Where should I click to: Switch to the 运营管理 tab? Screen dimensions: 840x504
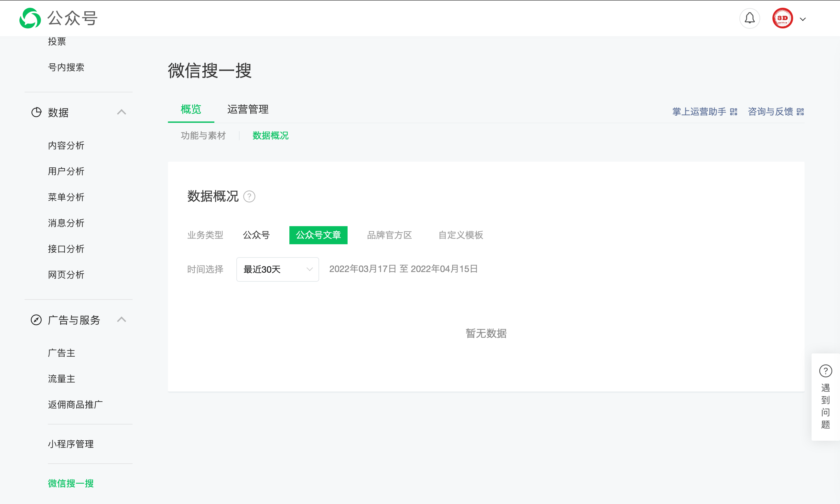point(248,109)
